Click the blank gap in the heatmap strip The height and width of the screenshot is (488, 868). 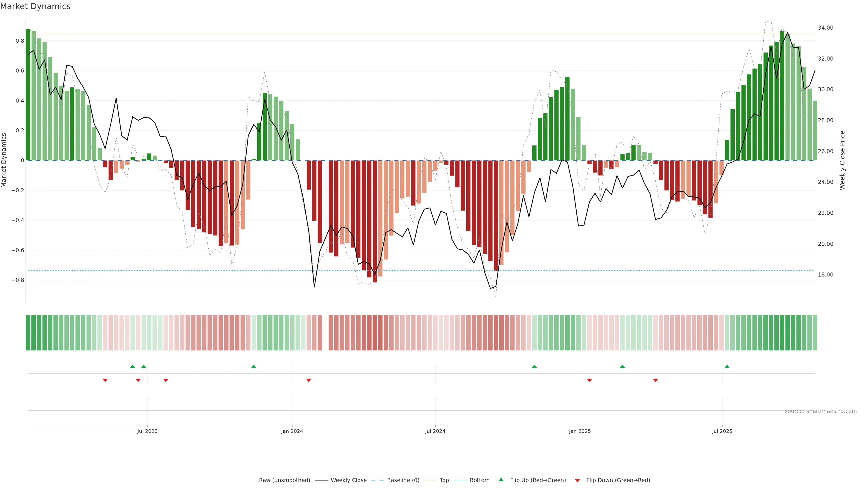click(x=325, y=332)
